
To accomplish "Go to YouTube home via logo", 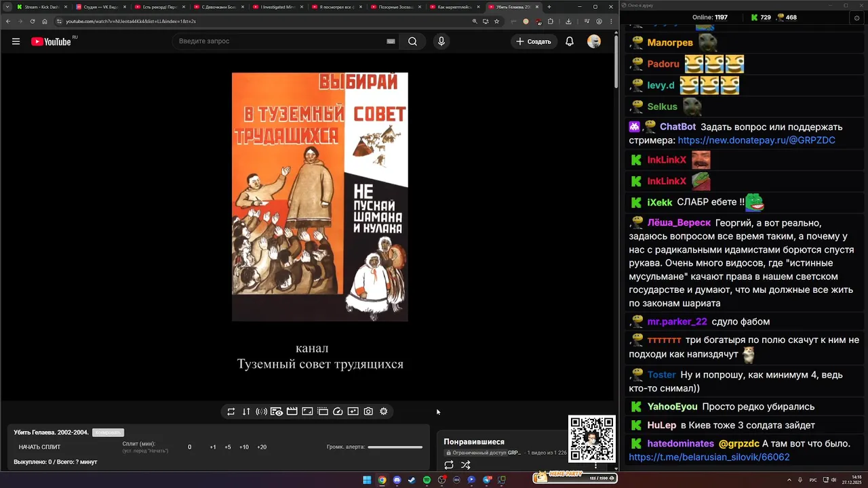I will point(51,41).
